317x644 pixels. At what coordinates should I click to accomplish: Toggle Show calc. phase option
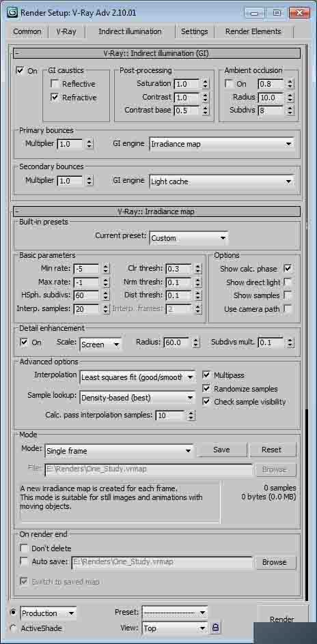point(288,269)
